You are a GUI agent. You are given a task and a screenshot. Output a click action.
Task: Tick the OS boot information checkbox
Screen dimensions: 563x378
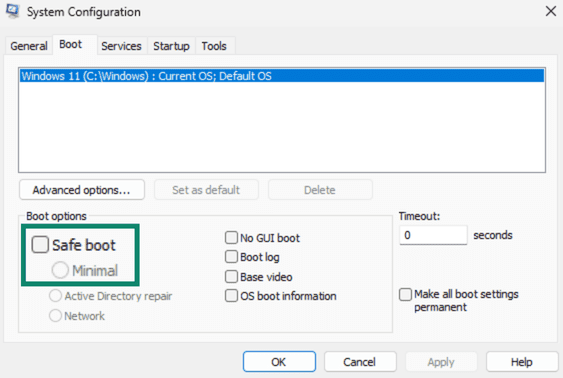coord(231,296)
